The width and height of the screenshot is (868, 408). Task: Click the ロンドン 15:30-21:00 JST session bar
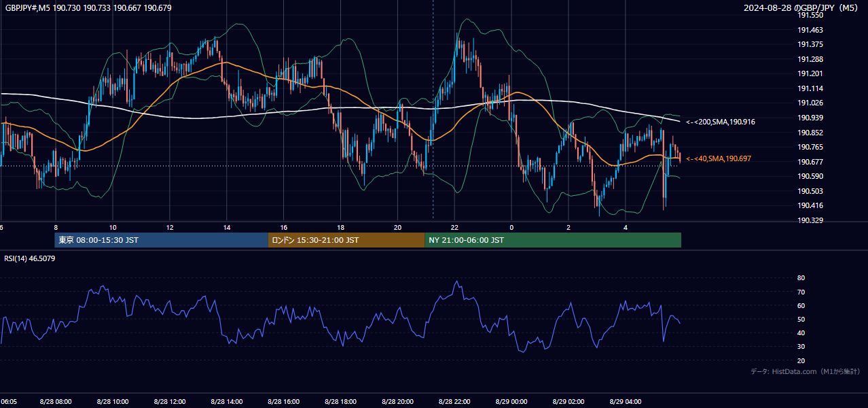(346, 240)
